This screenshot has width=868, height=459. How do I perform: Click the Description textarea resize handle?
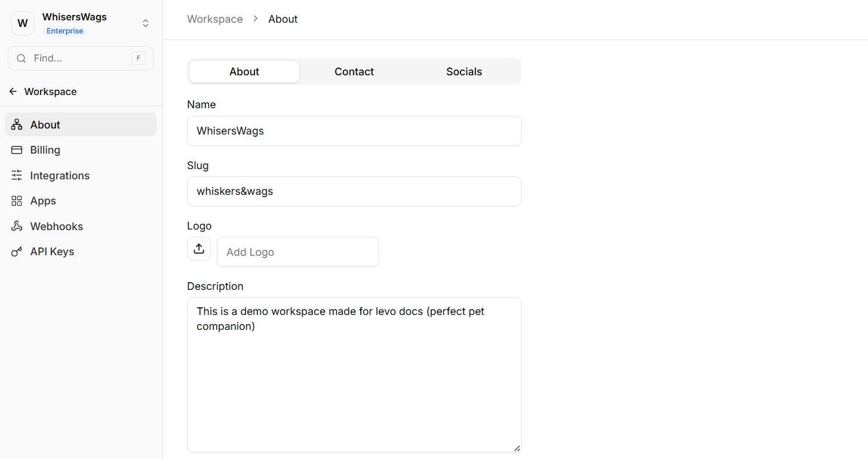(x=517, y=448)
